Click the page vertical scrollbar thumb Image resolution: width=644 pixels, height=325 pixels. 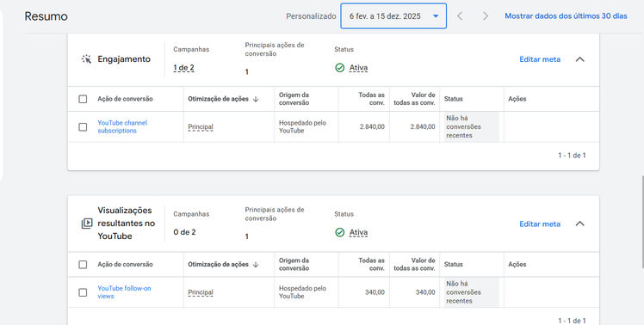642,222
